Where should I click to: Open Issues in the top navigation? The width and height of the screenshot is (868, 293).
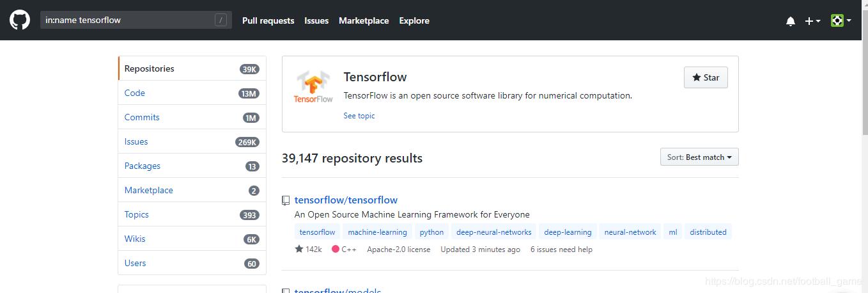[316, 20]
